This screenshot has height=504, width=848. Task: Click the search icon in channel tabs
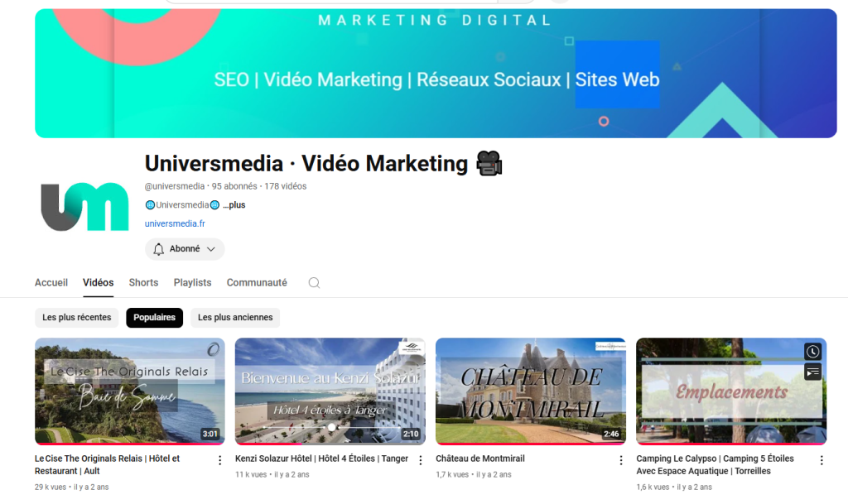coord(314,283)
